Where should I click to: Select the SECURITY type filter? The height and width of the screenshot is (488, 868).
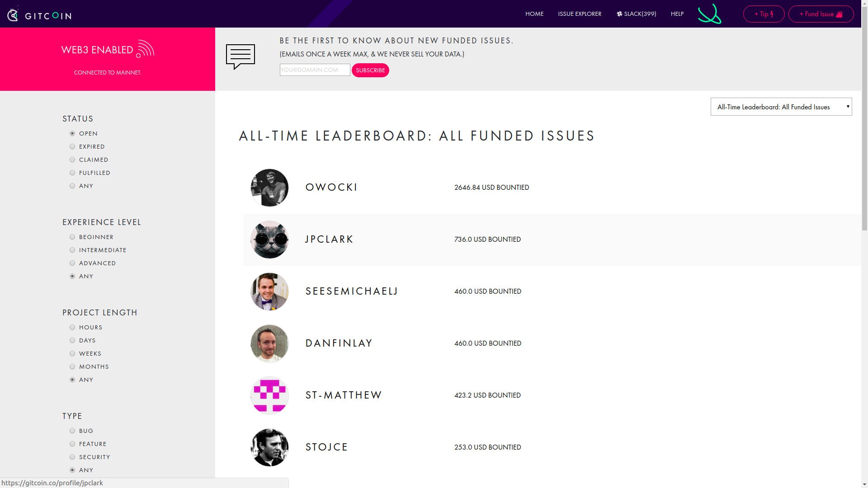(x=72, y=457)
